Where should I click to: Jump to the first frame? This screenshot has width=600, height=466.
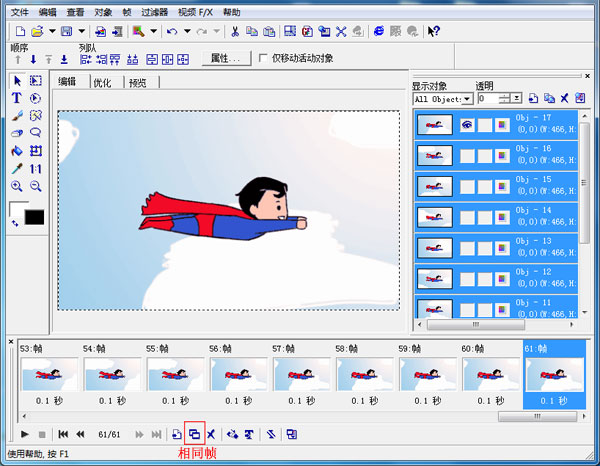pos(63,434)
